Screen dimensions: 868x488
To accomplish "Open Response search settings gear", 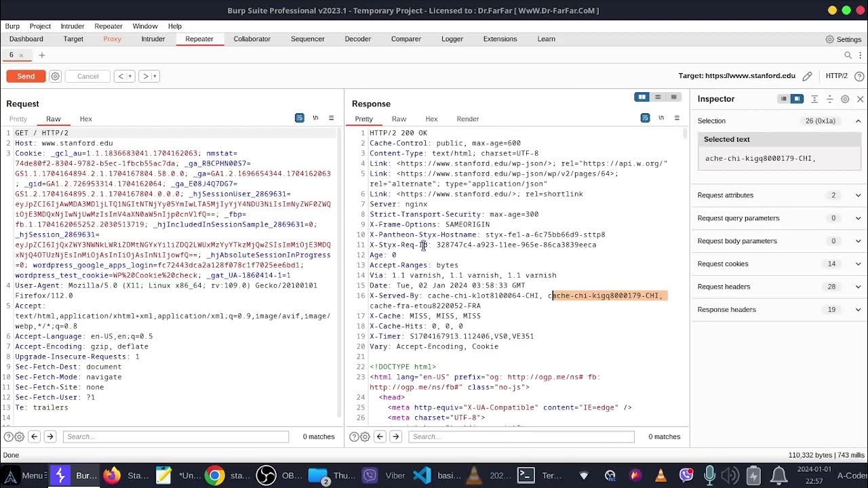I will pyautogui.click(x=365, y=436).
